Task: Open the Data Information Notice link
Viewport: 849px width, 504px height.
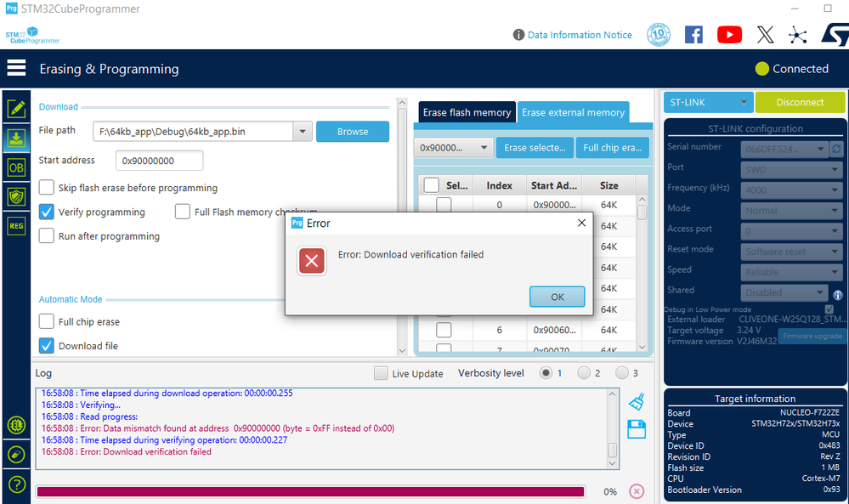Action: (580, 35)
